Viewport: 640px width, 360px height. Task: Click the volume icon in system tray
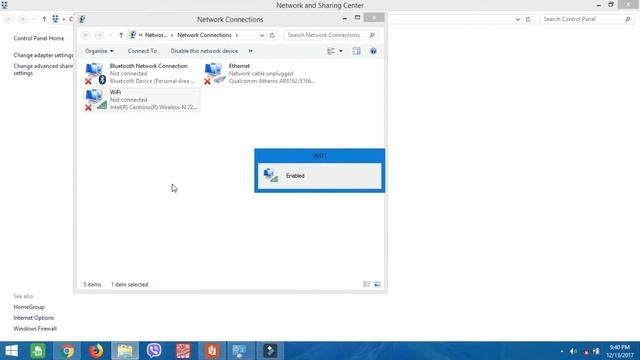point(573,351)
